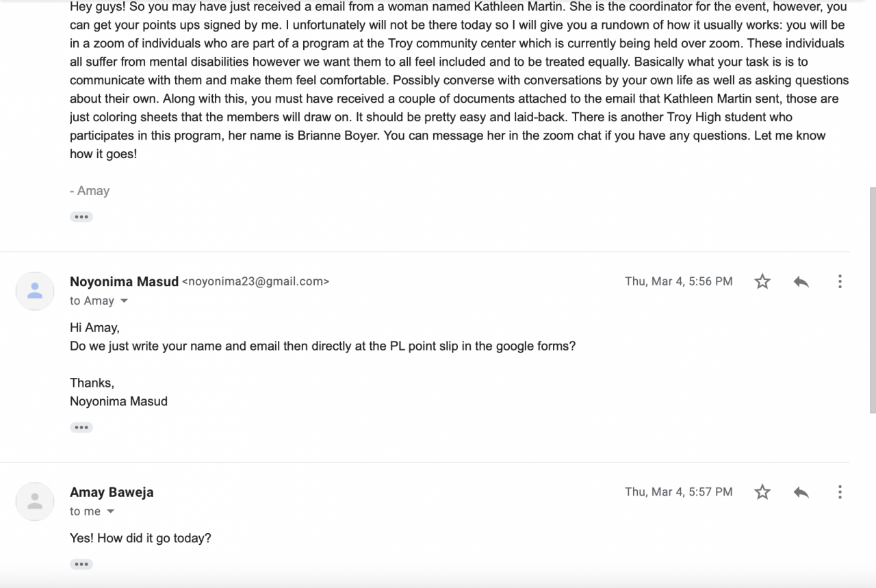Open more options for Noyonima's message
Viewport: 876px width, 588px height.
tap(840, 281)
